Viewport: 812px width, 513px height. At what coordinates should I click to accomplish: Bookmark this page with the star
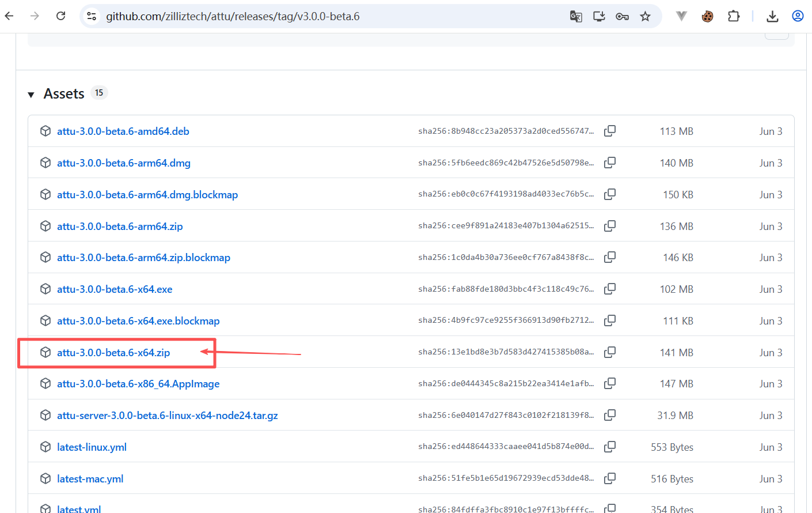pos(645,16)
